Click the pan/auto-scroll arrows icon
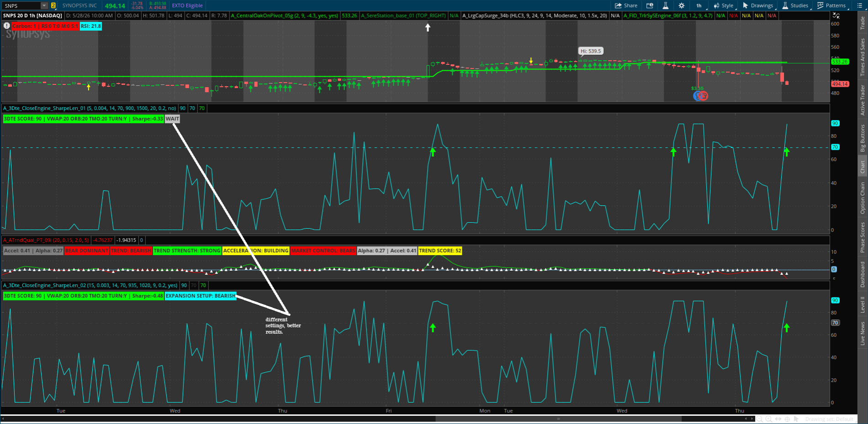Screen dimensions: 868x424 (x=778, y=419)
